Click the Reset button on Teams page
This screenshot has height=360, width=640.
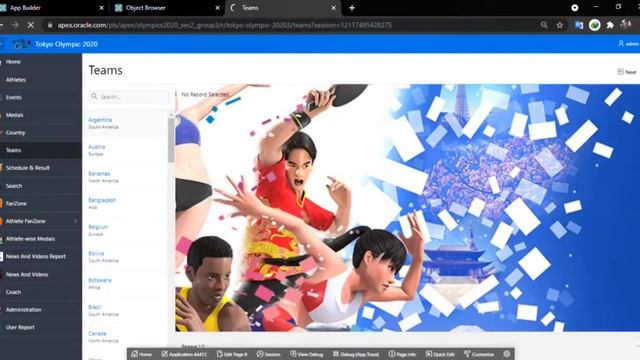click(x=627, y=72)
